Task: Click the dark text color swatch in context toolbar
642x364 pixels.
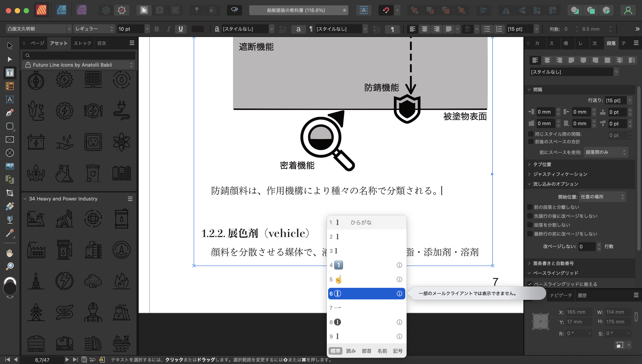Action: (x=198, y=29)
